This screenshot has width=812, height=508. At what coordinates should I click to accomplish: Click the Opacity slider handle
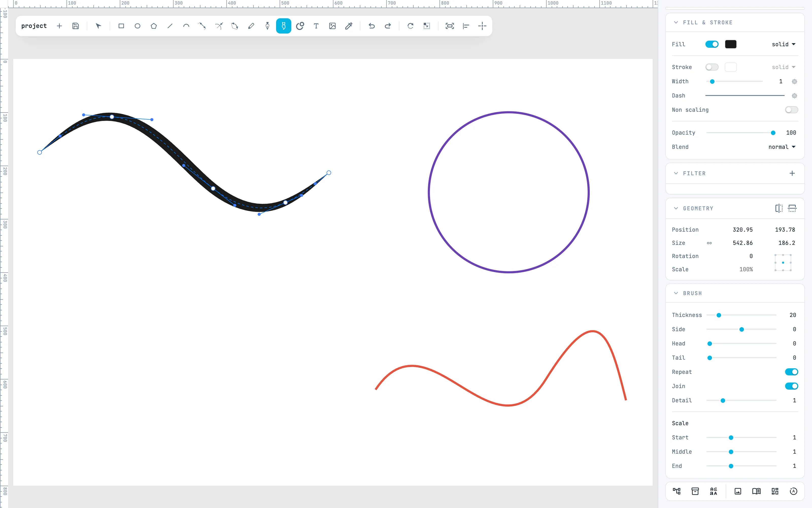773,133
